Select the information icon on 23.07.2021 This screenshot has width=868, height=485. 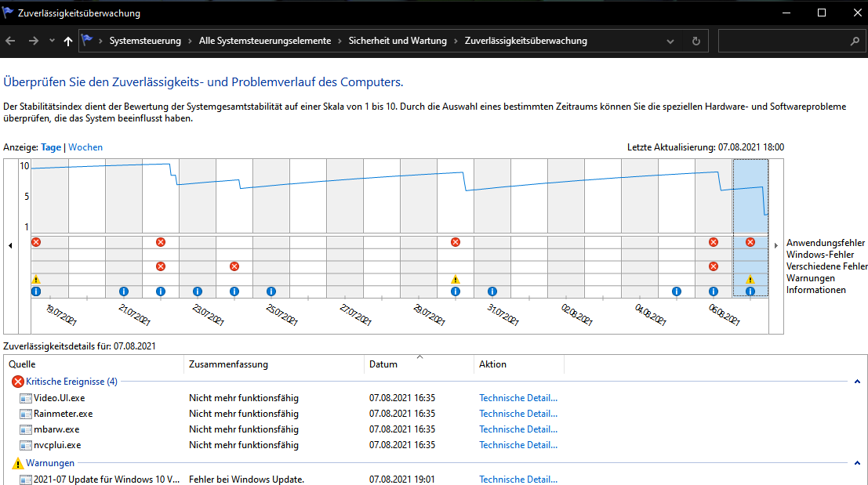197,291
